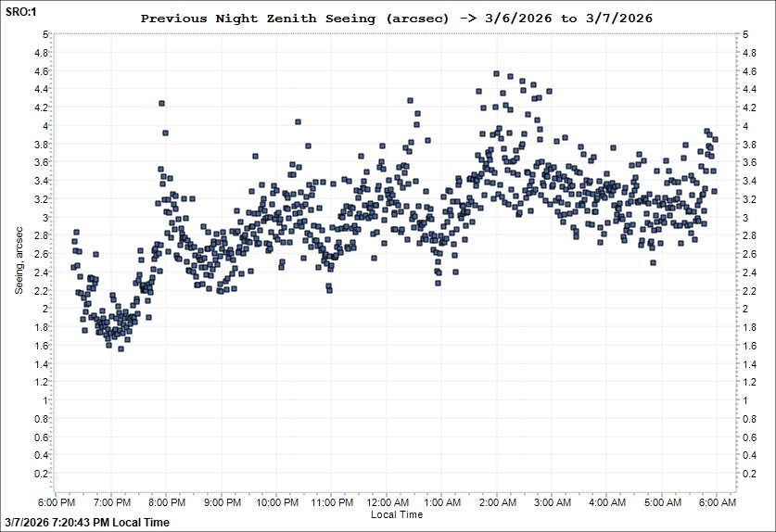The image size is (776, 532).
Task: Pick the 5:00 AM time tick label
Action: [662, 502]
